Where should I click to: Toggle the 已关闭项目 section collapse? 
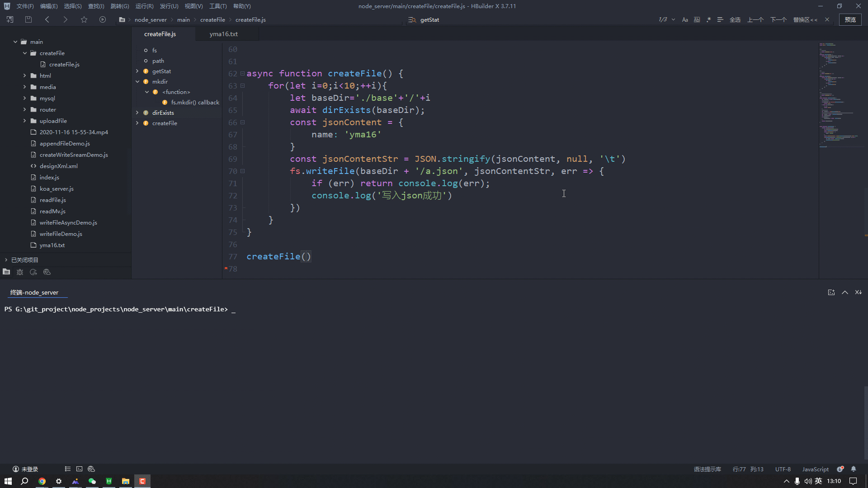click(x=7, y=260)
